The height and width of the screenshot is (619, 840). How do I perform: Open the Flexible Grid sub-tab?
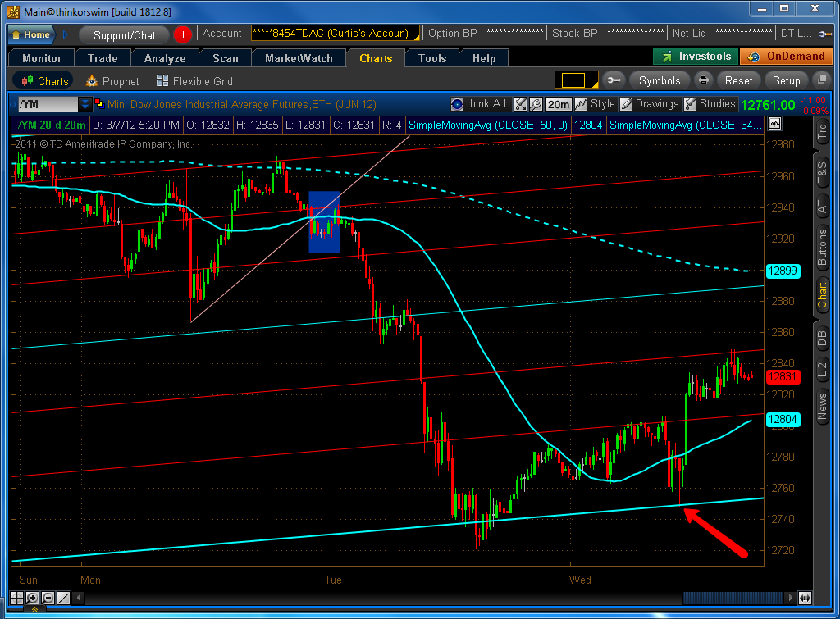tap(195, 81)
